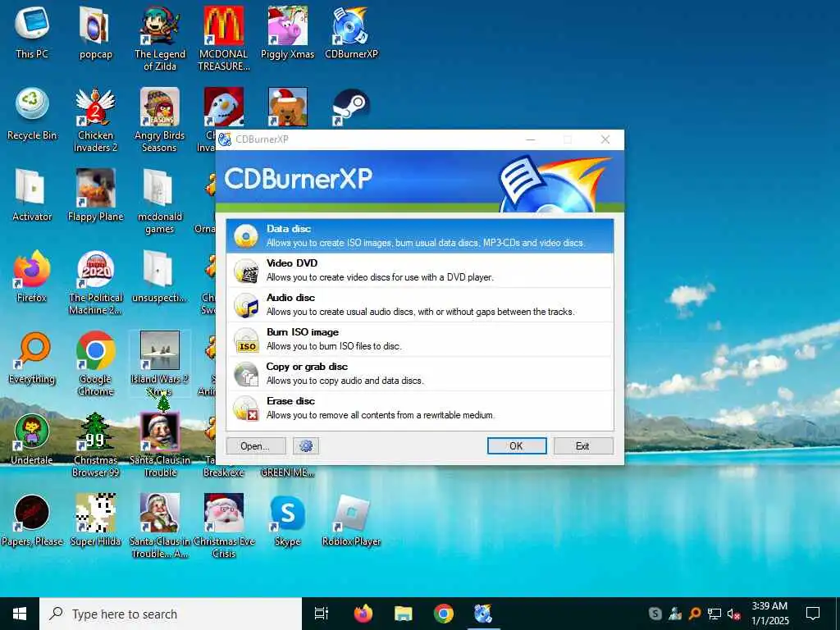Click the 'Allows you to burn ISO files to disc' text
840x630 pixels.
334,346
